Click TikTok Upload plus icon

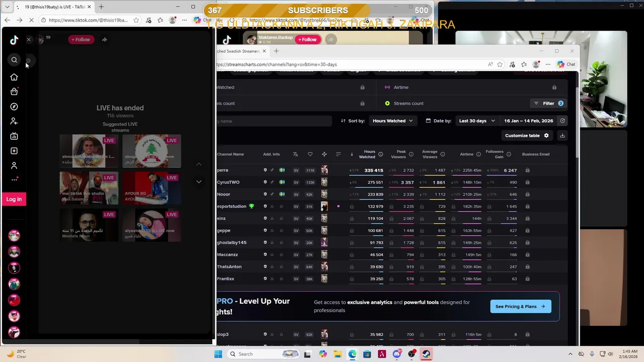(x=14, y=151)
